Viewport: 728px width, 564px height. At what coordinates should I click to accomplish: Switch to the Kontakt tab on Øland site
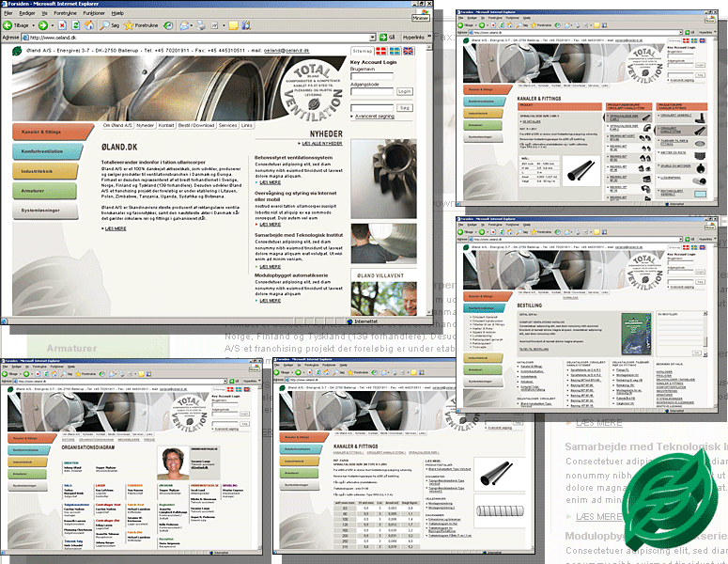click(166, 124)
